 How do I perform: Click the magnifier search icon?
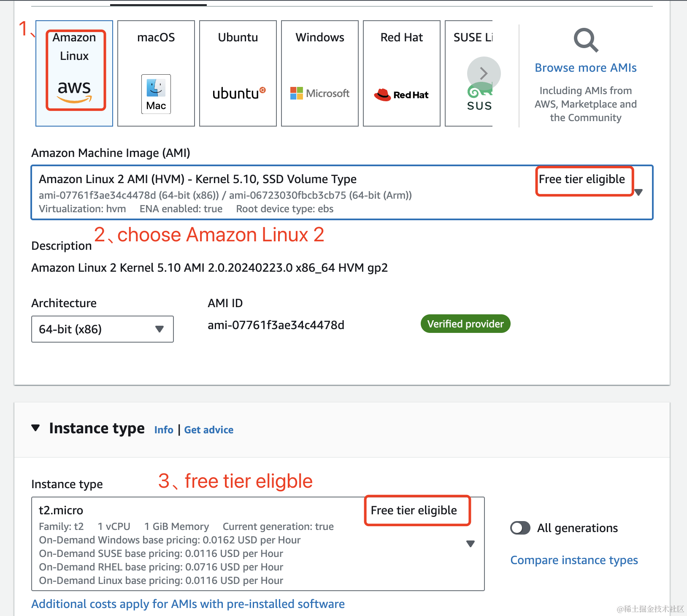pos(586,40)
